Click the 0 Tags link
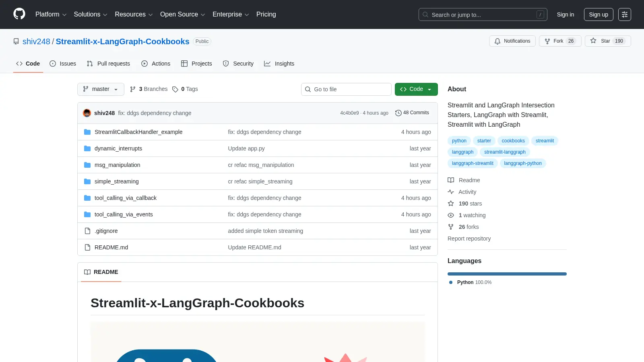 185,89
